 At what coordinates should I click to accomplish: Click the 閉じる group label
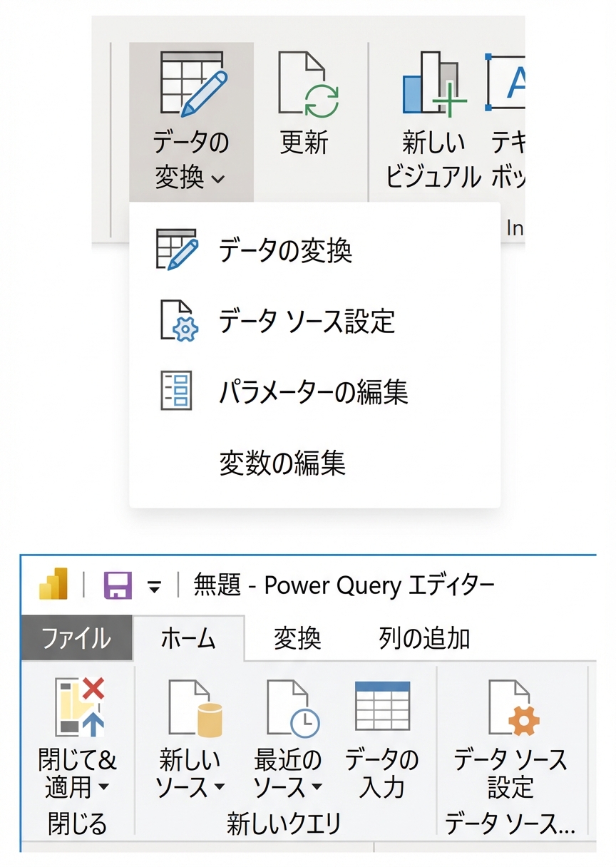(77, 824)
